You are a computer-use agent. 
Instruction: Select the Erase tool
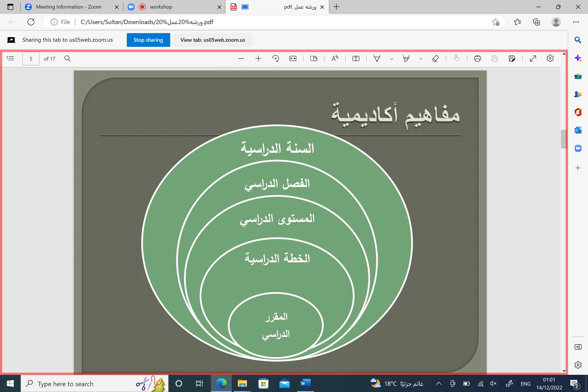pos(435,58)
